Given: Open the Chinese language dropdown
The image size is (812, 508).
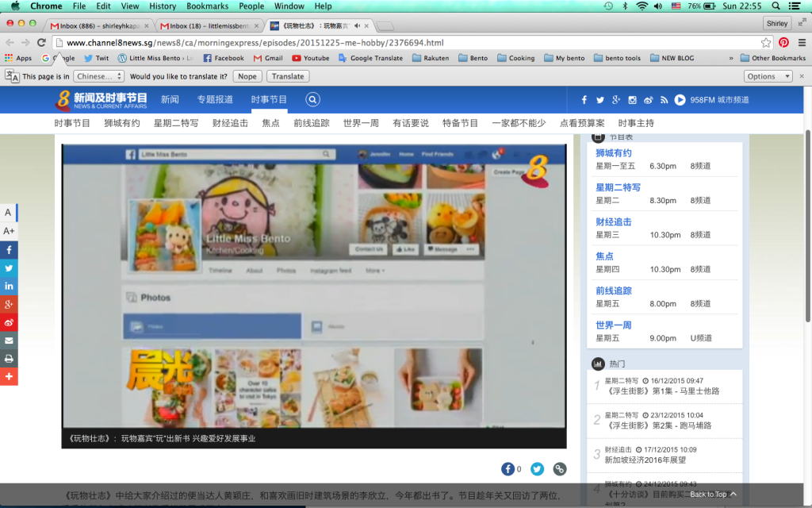Looking at the screenshot, I should 98,76.
